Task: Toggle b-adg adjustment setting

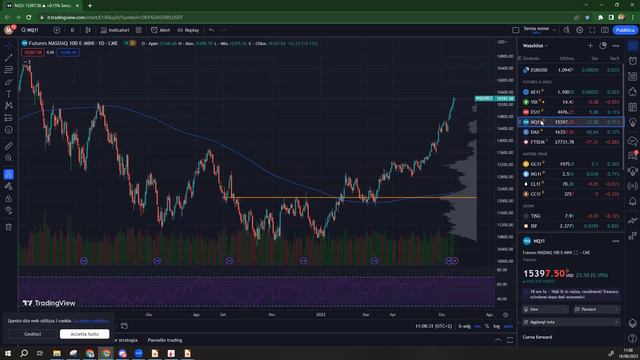Action: point(464,326)
